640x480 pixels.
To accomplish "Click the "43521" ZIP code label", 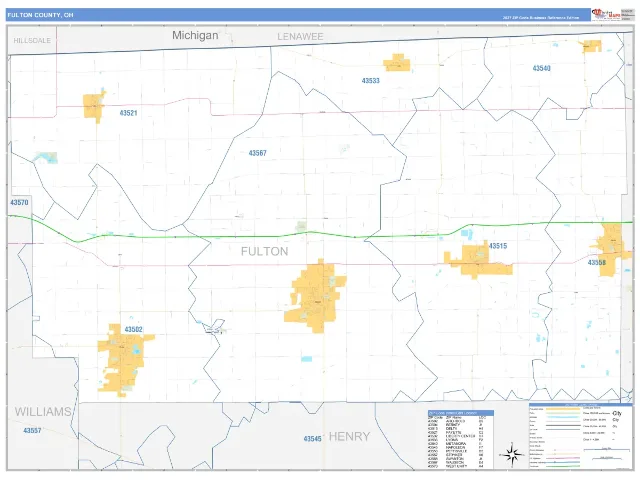I will point(128,113).
